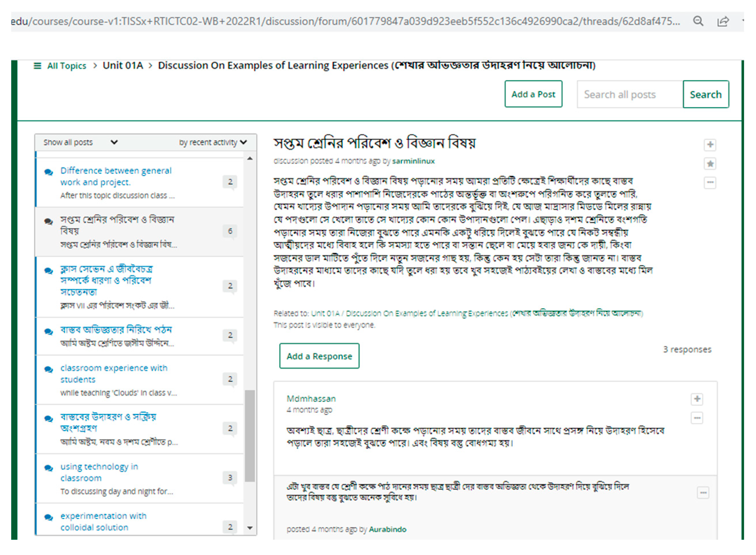Viewport: 756px width, 555px height.
Task: Open more actions on Aurabindo's comment
Action: tap(703, 493)
